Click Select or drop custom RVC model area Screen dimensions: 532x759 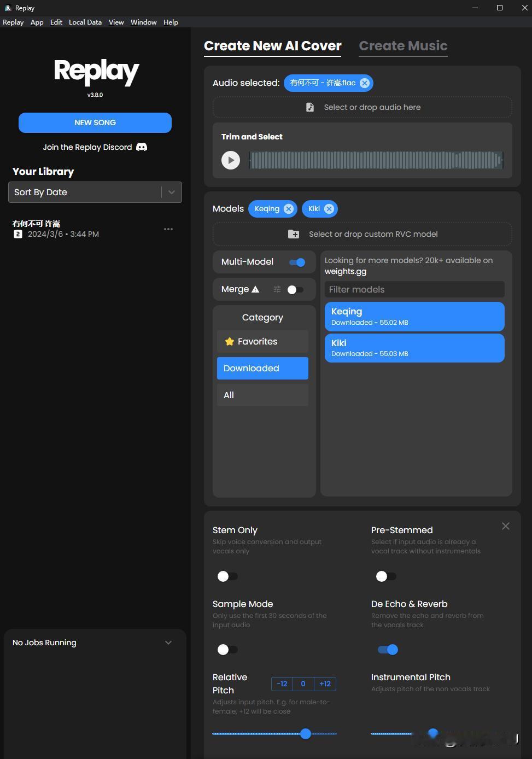click(363, 234)
